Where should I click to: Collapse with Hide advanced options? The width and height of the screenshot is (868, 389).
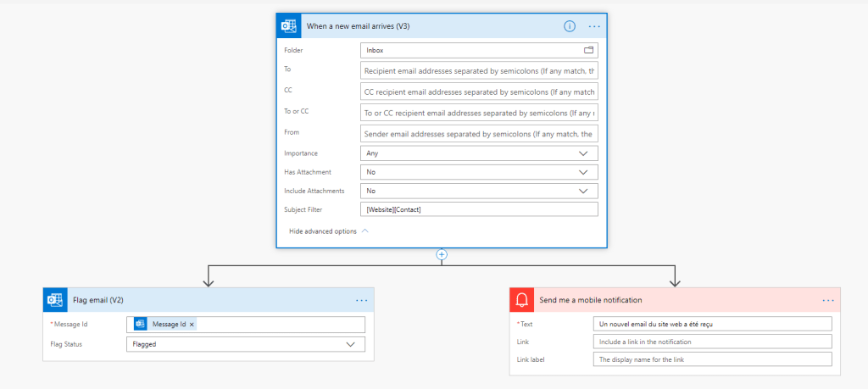click(328, 231)
